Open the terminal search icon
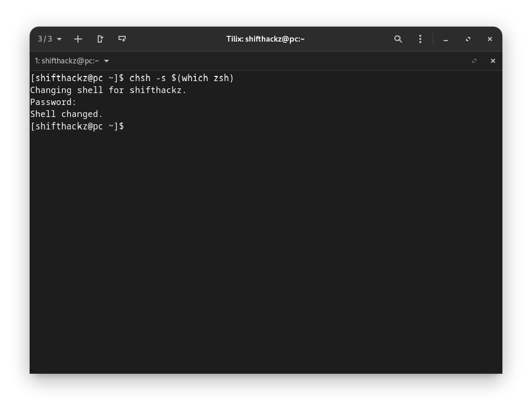The width and height of the screenshot is (532, 407). (x=398, y=39)
